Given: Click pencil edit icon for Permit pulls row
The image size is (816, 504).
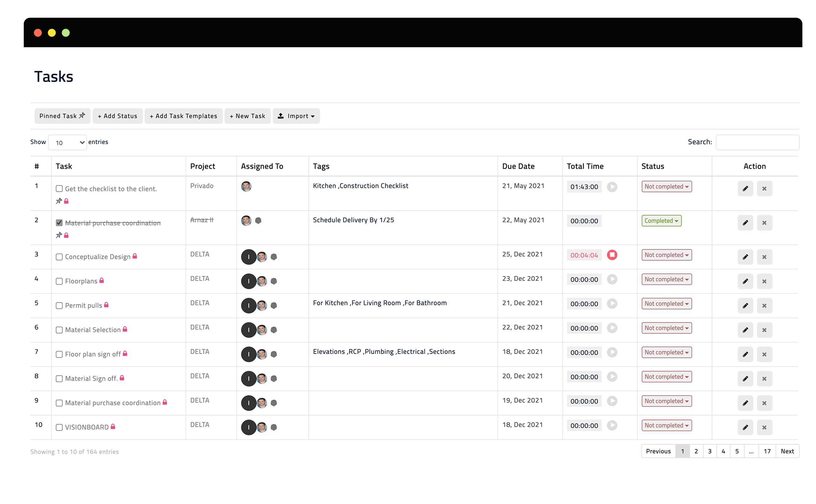Looking at the screenshot, I should (745, 306).
